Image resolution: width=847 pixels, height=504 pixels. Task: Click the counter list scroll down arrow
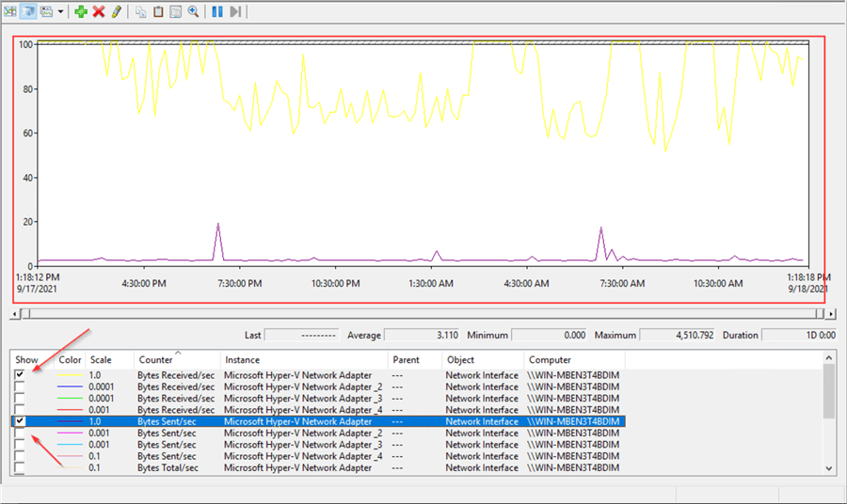(827, 467)
